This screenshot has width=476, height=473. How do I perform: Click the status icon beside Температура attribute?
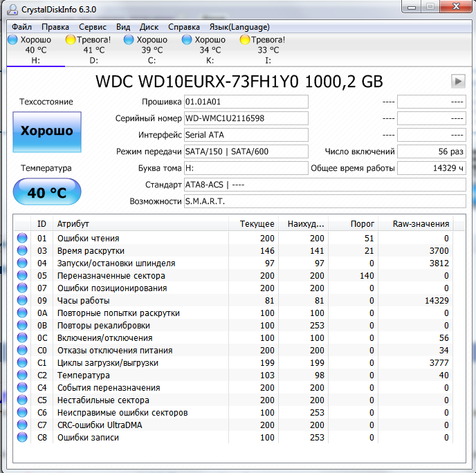coord(22,375)
